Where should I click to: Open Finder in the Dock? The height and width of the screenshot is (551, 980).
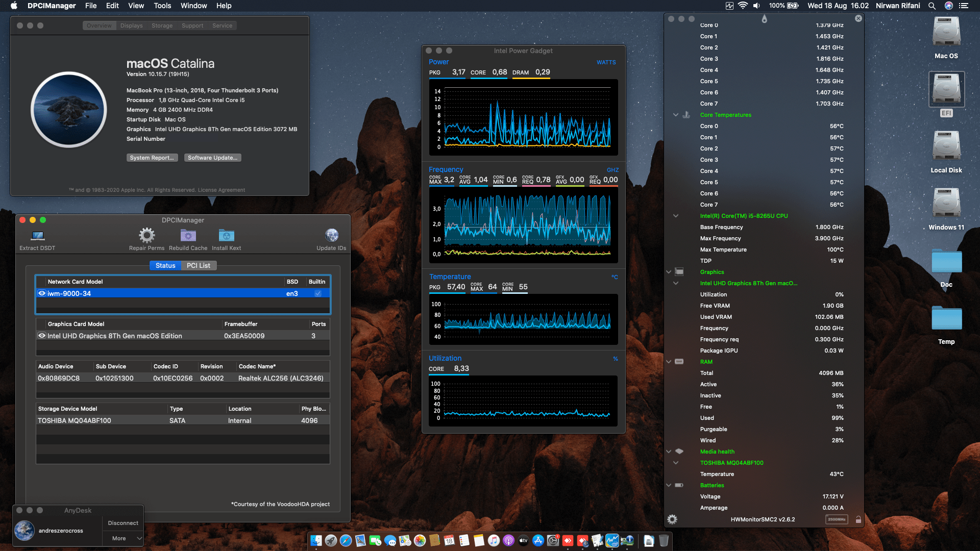click(316, 540)
